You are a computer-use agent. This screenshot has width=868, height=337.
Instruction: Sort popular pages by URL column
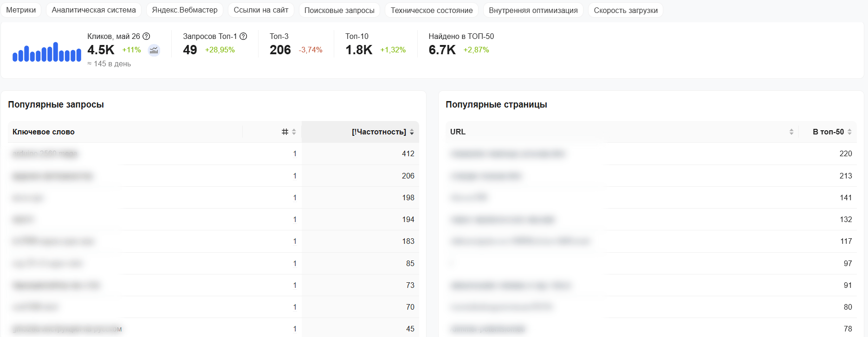click(791, 132)
